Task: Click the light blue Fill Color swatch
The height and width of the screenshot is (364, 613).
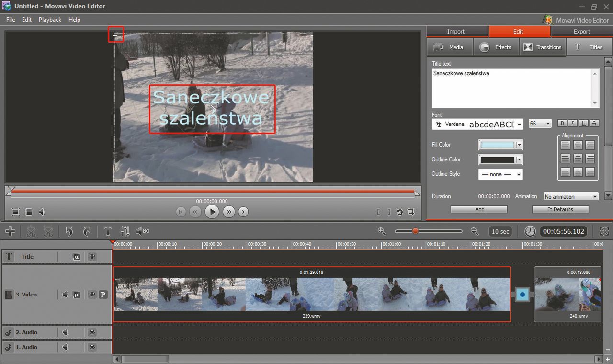Action: 498,145
